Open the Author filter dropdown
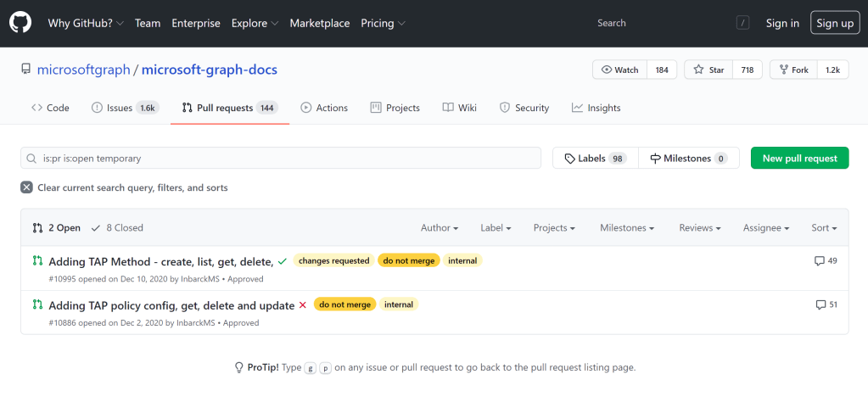This screenshot has width=868, height=402. pos(440,227)
